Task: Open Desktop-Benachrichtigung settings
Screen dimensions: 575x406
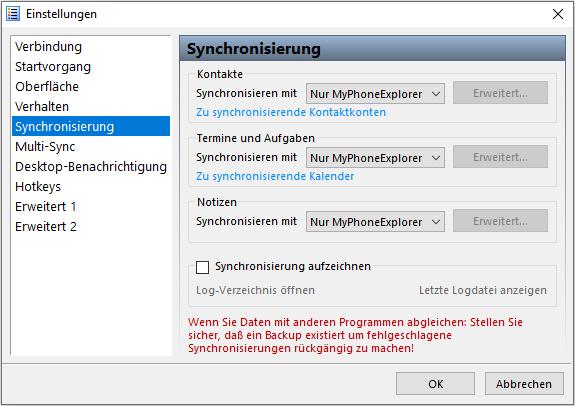Action: (91, 166)
